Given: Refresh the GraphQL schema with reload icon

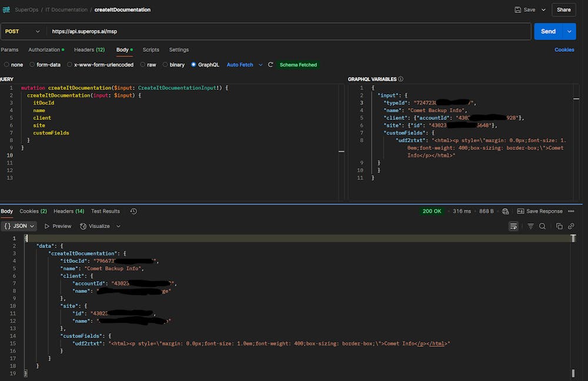Looking at the screenshot, I should coord(270,65).
